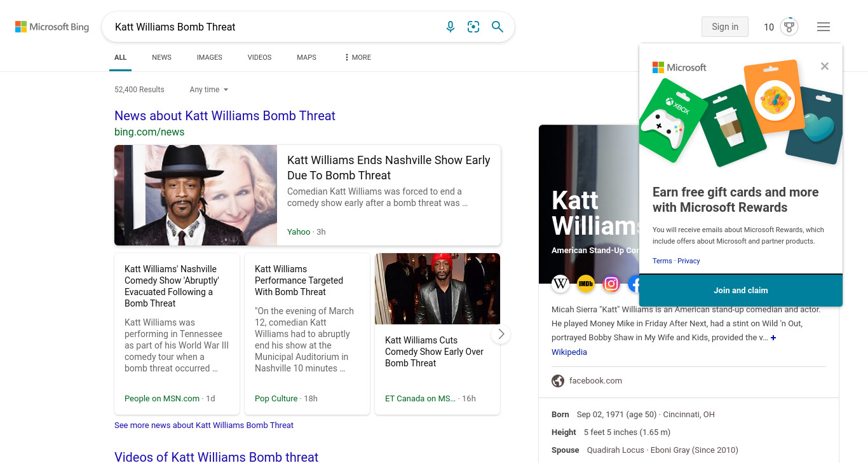This screenshot has height=463, width=868.
Task: Open Performance Targeted With Bomb Threat article
Action: [x=299, y=280]
